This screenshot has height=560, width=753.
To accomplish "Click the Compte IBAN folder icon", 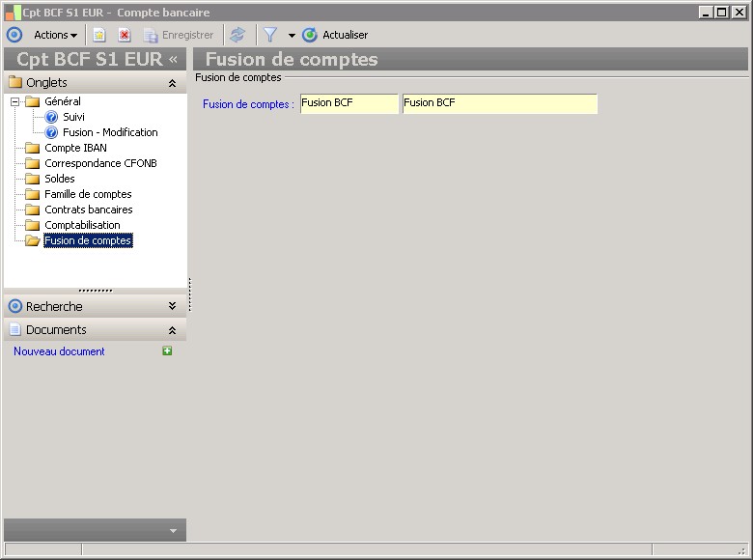I will [32, 148].
